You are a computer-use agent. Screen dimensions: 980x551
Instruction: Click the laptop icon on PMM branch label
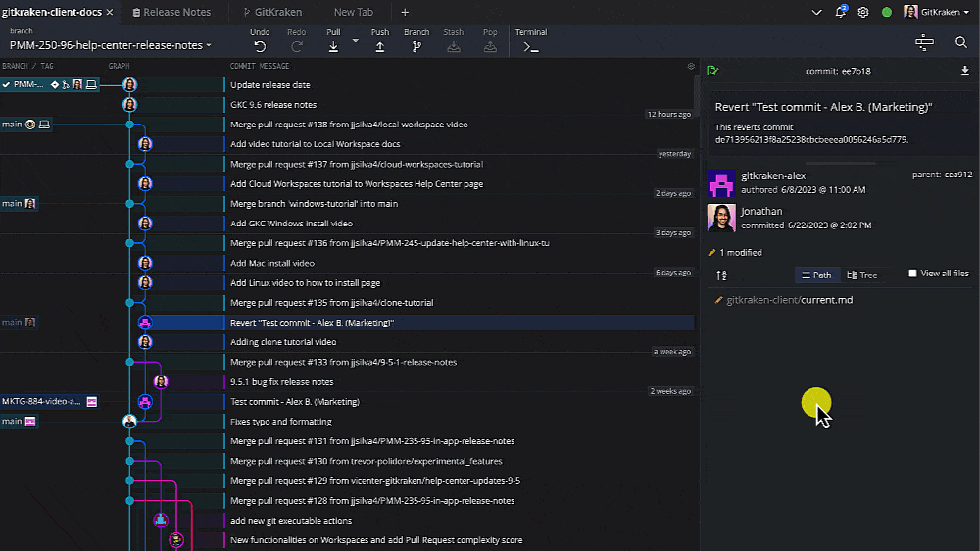coord(91,84)
